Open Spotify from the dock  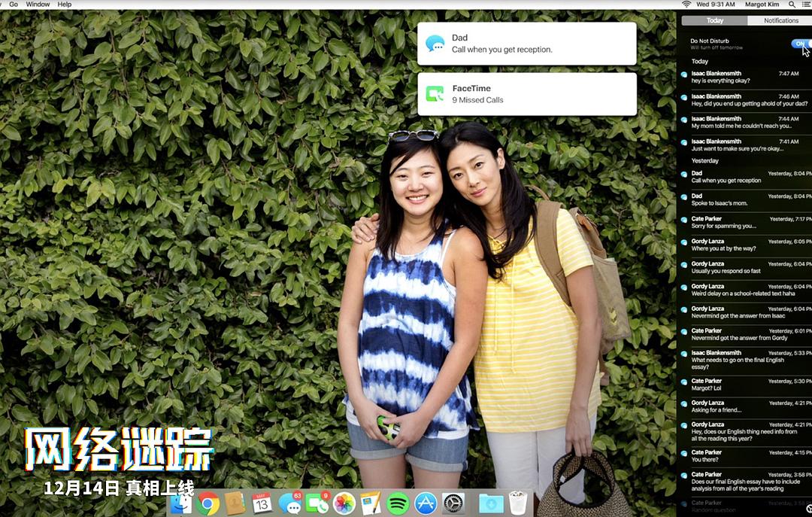(398, 503)
